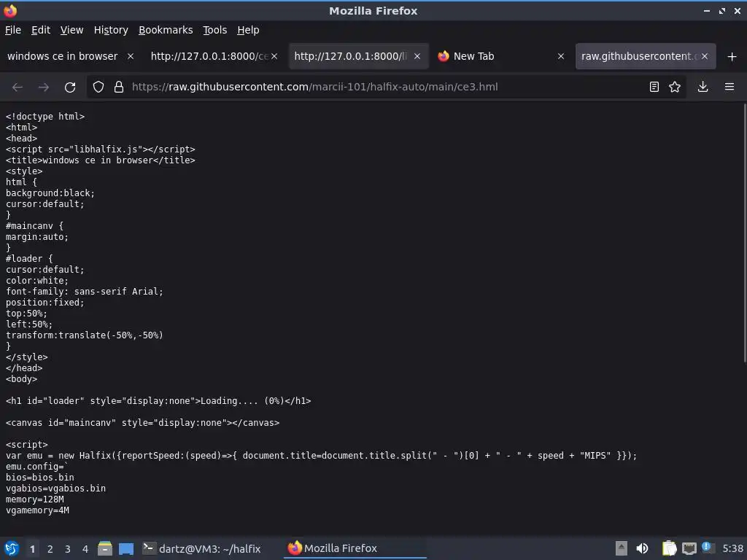
Task: Bookmark this page with the star
Action: coord(675,87)
